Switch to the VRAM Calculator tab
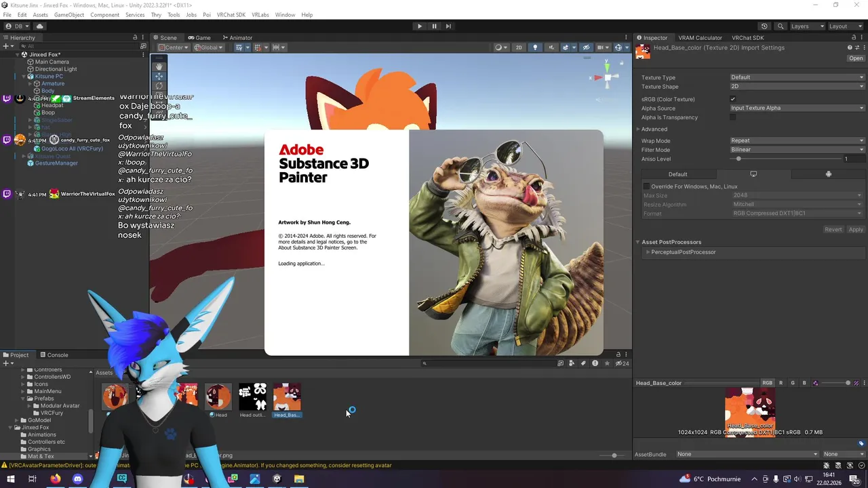 pos(700,38)
